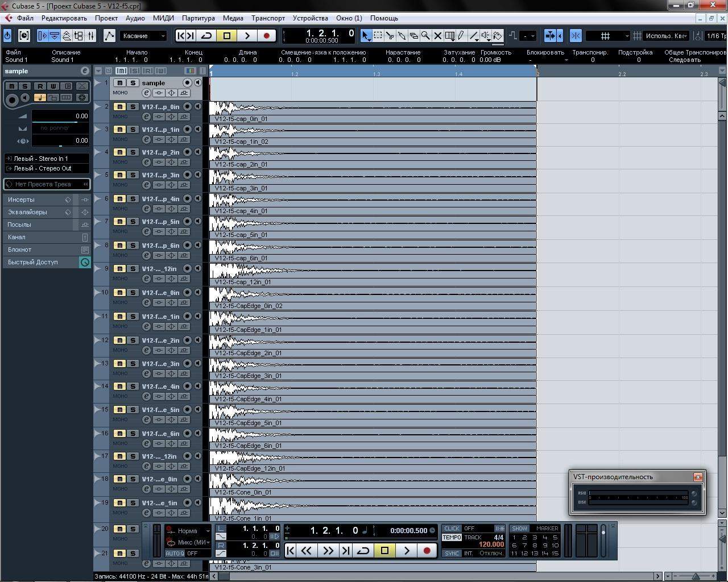The height and width of the screenshot is (582, 728).
Task: Pick the Split scissors tool
Action: point(390,36)
